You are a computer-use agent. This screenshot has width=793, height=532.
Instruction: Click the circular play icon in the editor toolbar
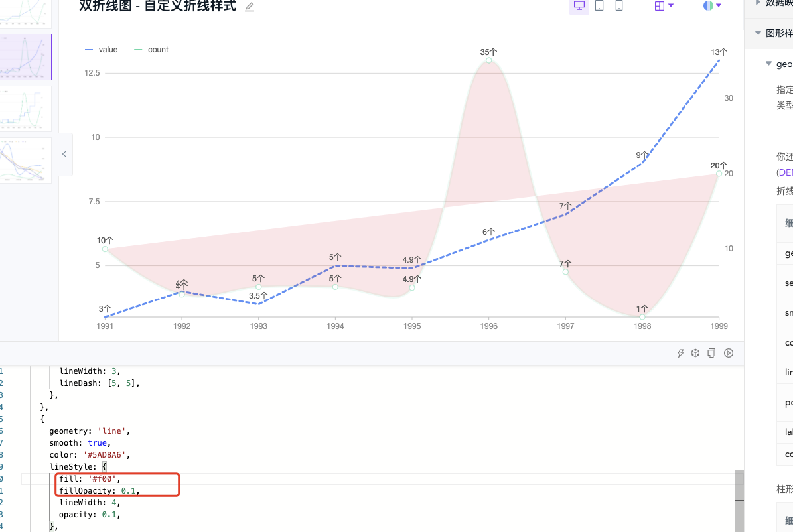728,353
